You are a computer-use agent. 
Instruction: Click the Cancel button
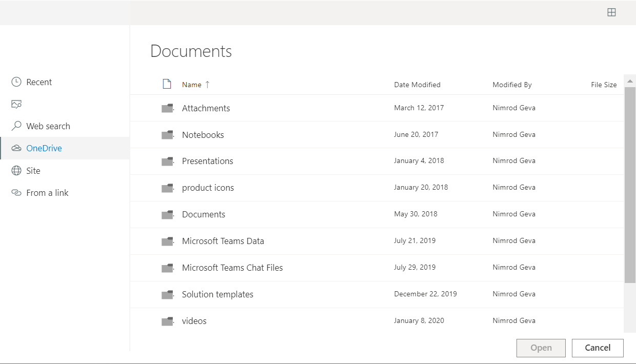tap(597, 348)
